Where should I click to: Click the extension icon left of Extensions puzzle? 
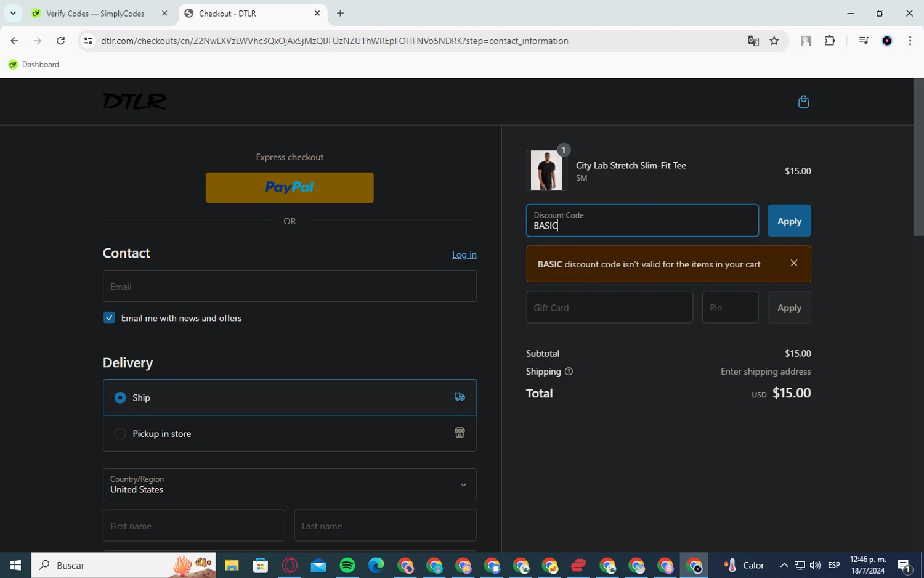(806, 41)
